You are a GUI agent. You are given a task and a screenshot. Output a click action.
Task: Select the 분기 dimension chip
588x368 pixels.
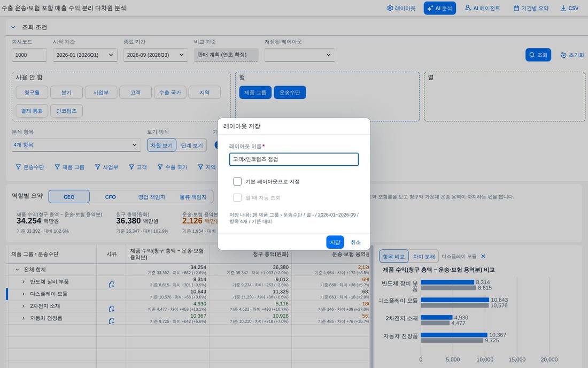pos(66,93)
